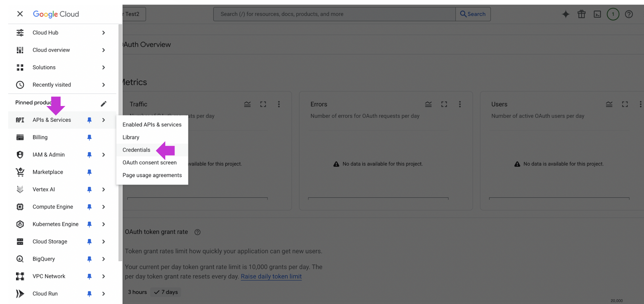Click the Google Cloud logo
Viewport: 644px width, 304px height.
click(56, 14)
